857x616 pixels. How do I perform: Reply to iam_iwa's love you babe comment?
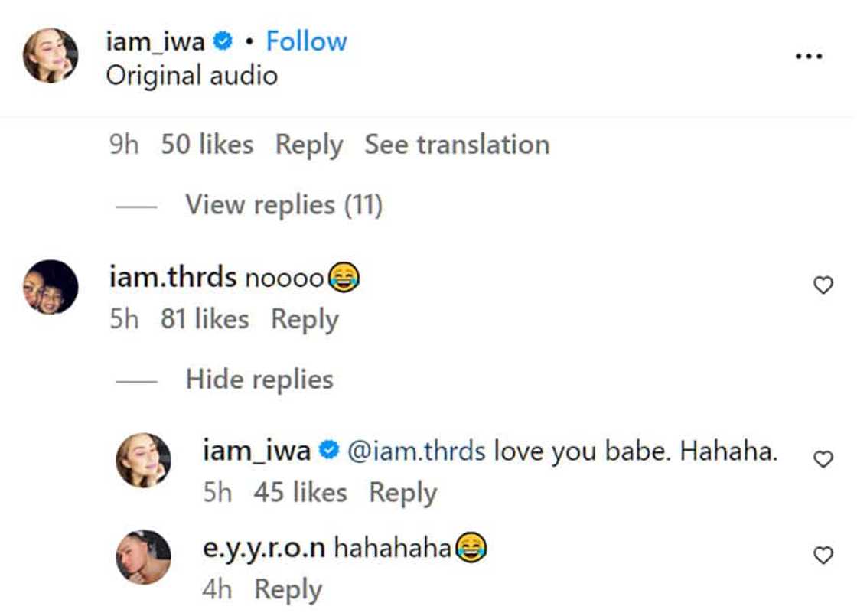click(402, 493)
